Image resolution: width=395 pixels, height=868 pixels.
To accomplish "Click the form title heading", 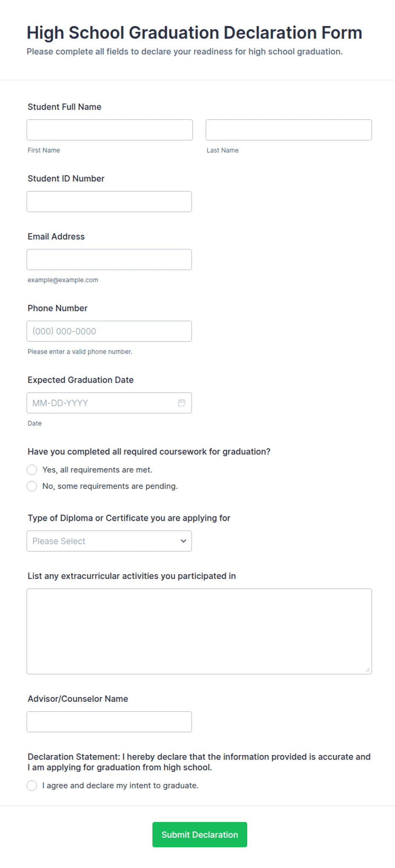I will [195, 33].
